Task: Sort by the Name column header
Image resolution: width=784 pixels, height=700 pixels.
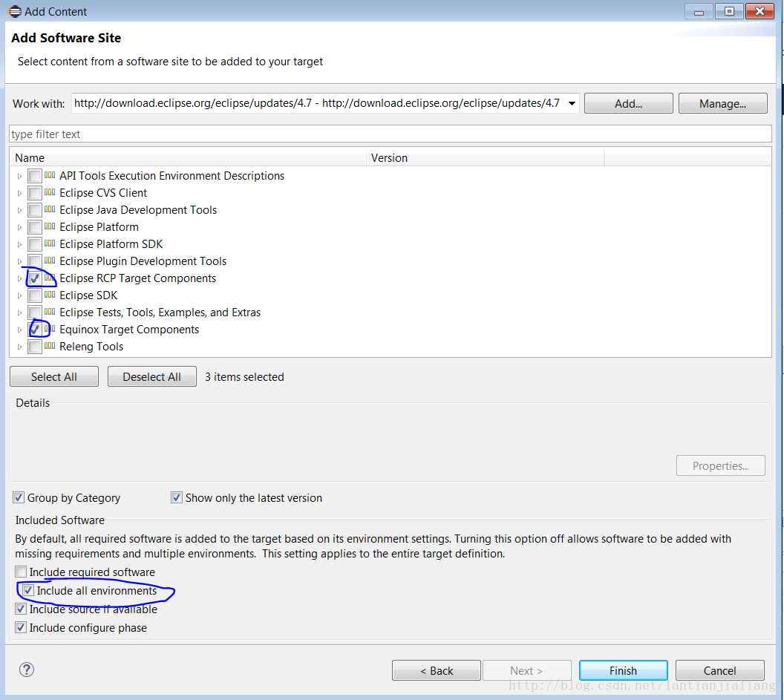Action: click(x=189, y=158)
